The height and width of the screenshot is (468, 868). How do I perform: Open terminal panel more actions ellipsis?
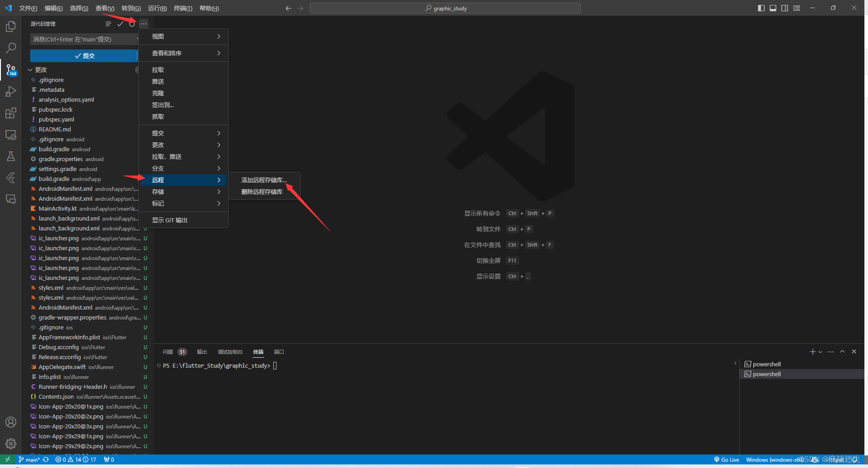[831, 351]
